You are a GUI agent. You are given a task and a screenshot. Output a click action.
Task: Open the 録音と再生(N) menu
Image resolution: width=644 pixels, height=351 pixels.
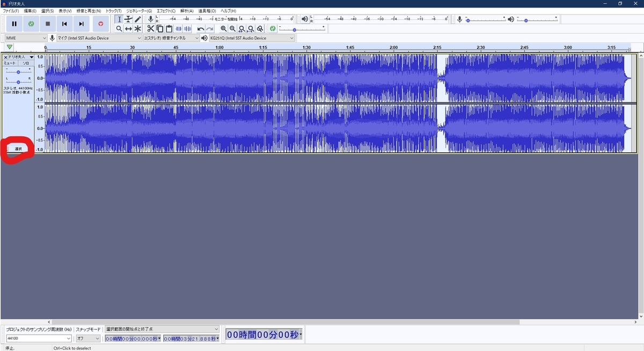pos(89,11)
